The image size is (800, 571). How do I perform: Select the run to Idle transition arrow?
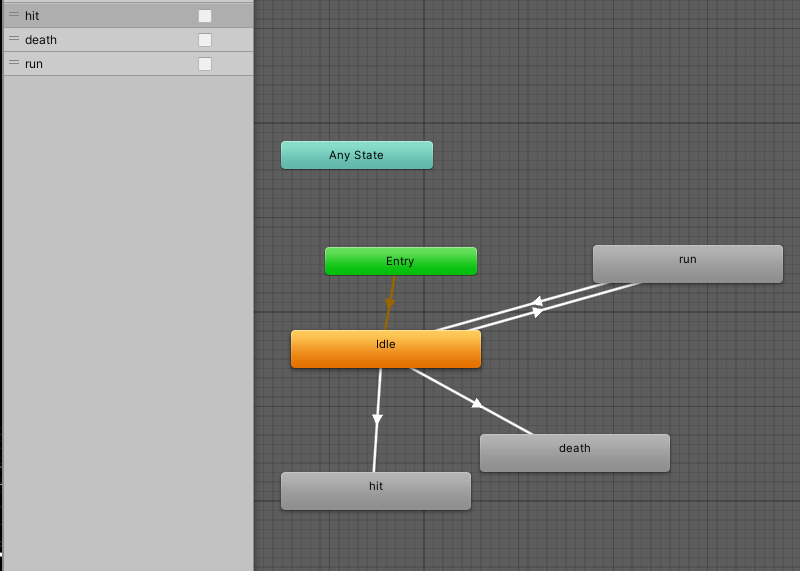click(536, 301)
